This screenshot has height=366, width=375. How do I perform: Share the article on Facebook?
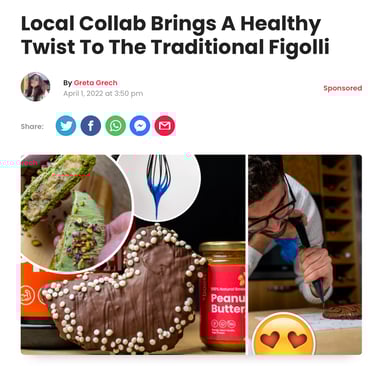coord(91,126)
